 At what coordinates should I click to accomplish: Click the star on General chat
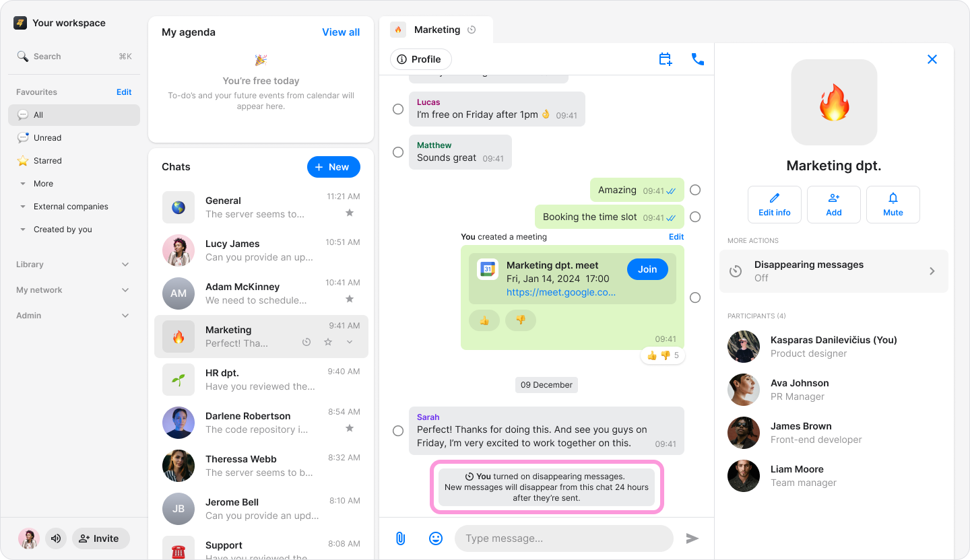[x=350, y=213]
